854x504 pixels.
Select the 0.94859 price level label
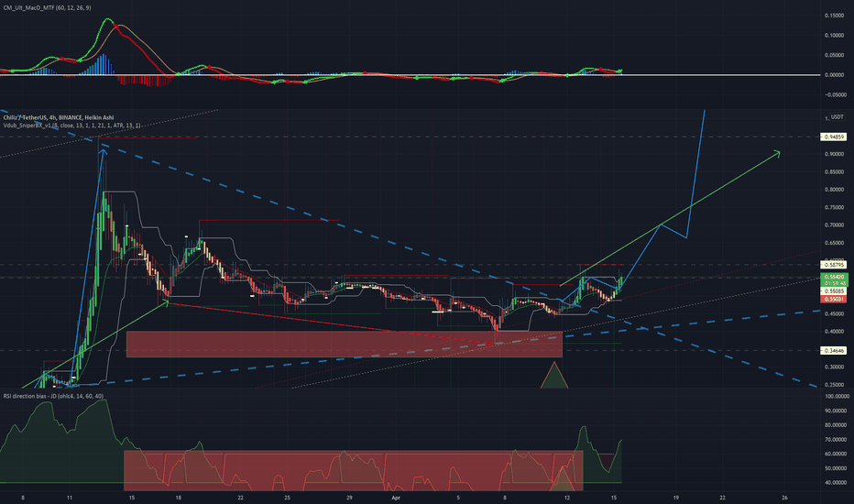coord(833,137)
